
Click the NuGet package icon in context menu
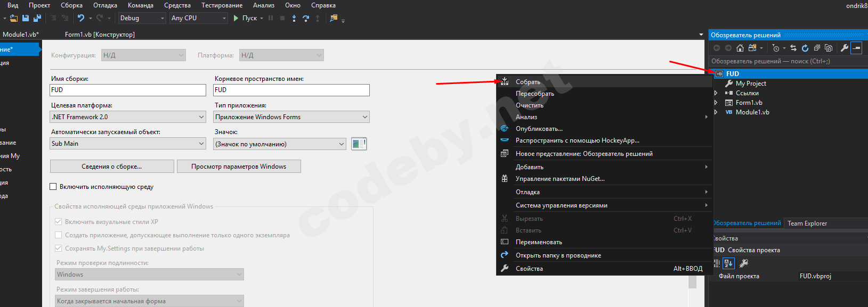(x=505, y=179)
